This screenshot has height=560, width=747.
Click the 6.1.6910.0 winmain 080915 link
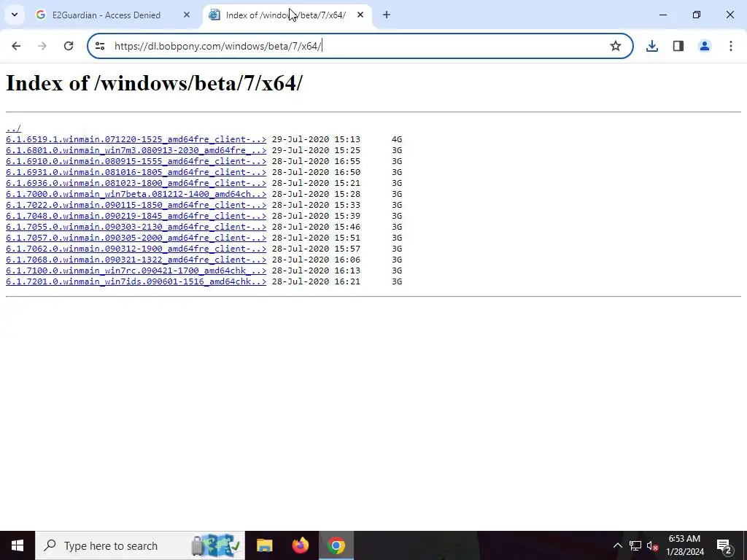(x=136, y=161)
